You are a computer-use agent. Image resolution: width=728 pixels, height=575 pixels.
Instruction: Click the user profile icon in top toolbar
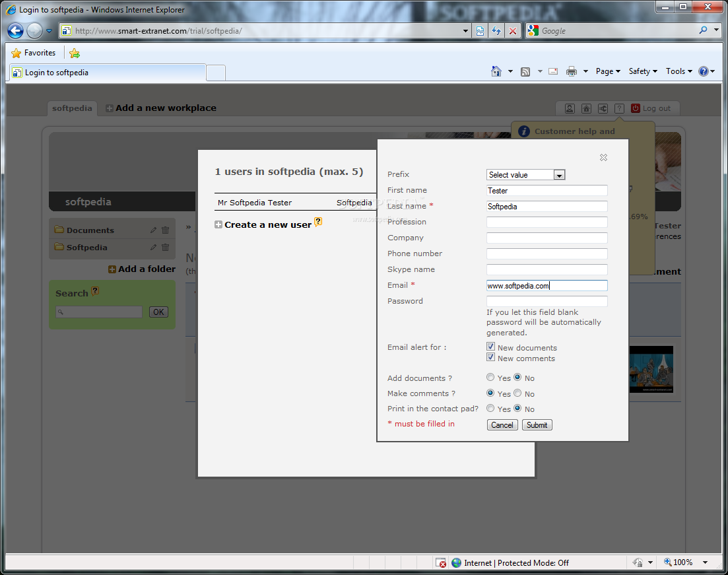[570, 108]
